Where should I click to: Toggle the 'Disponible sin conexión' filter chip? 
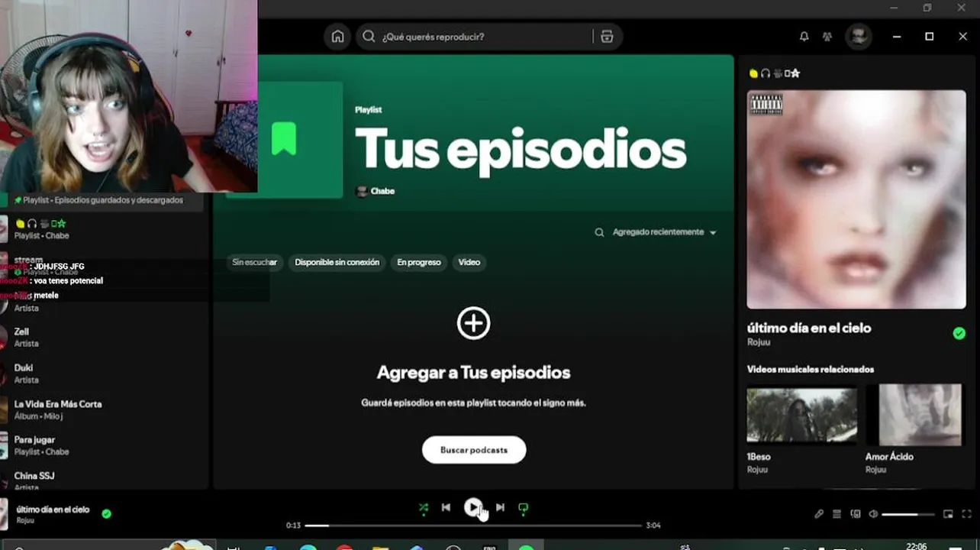point(337,262)
